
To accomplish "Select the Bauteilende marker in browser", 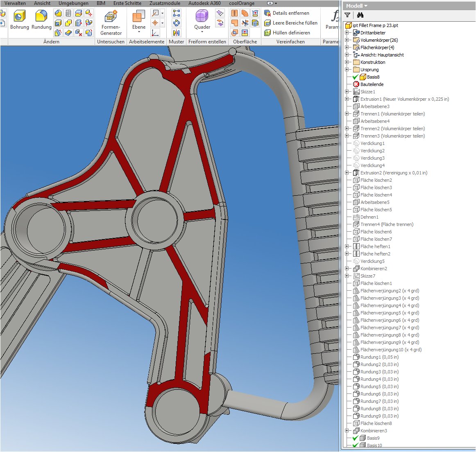I will click(x=372, y=84).
